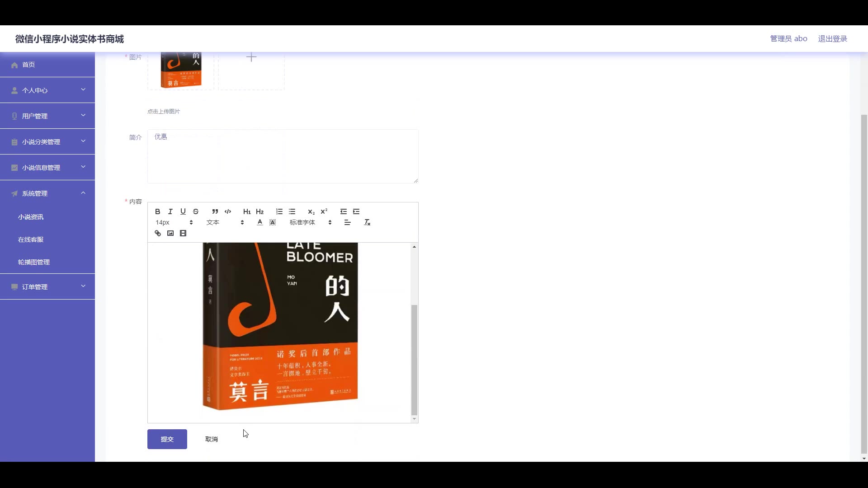Click the editor scroll-down arrow

[414, 419]
